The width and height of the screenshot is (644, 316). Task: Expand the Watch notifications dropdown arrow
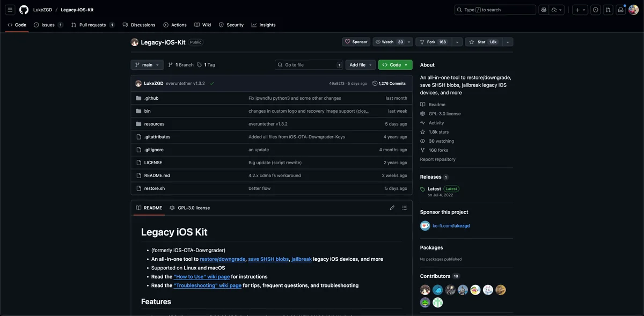pos(409,42)
